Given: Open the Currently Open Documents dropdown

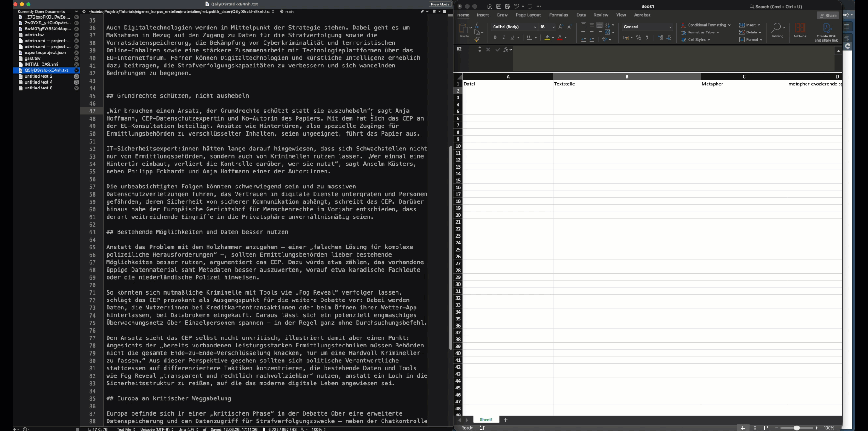Looking at the screenshot, I should (x=76, y=12).
